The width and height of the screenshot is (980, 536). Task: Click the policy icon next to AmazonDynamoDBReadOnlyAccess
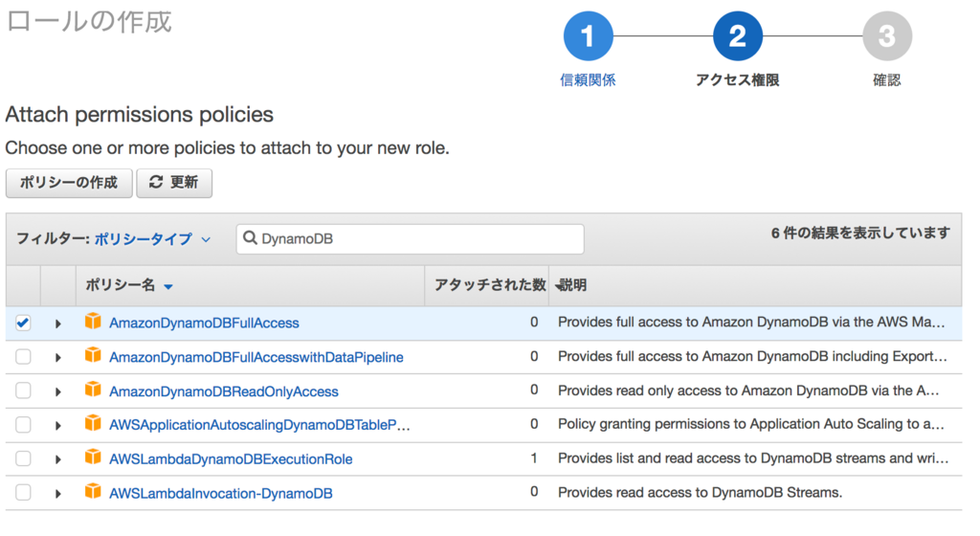(93, 390)
